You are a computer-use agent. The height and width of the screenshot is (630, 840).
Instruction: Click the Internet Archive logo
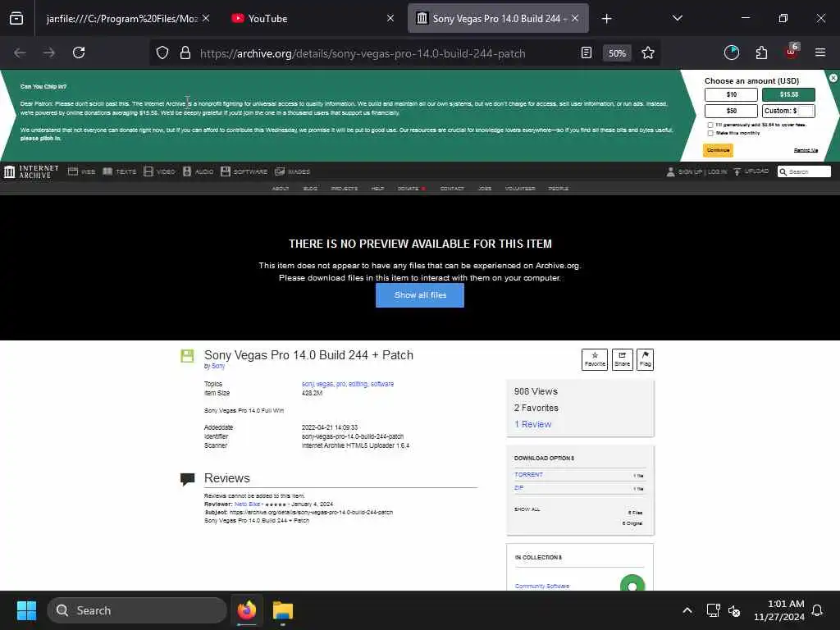coord(31,171)
